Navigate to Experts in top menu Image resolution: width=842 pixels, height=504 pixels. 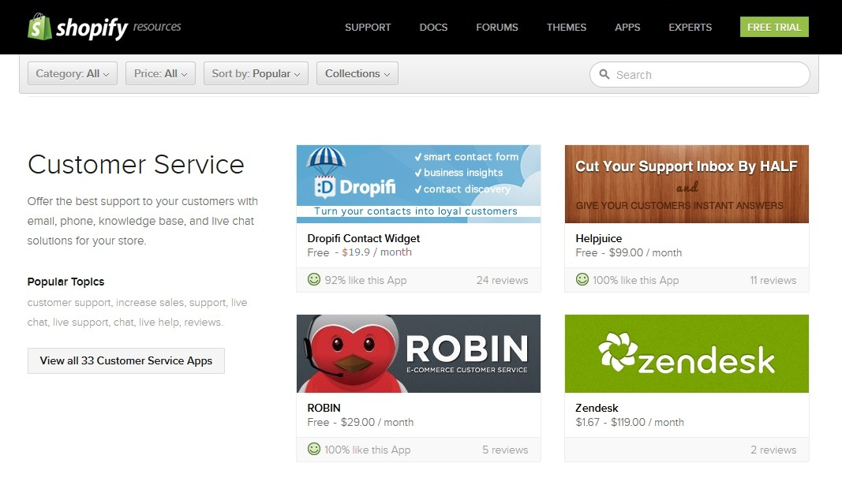[690, 27]
